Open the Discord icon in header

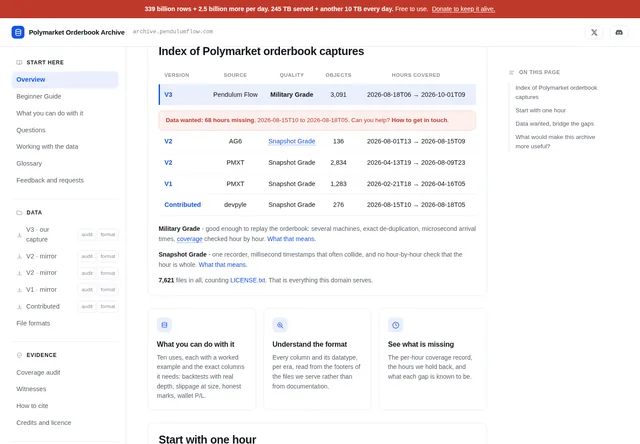(619, 32)
